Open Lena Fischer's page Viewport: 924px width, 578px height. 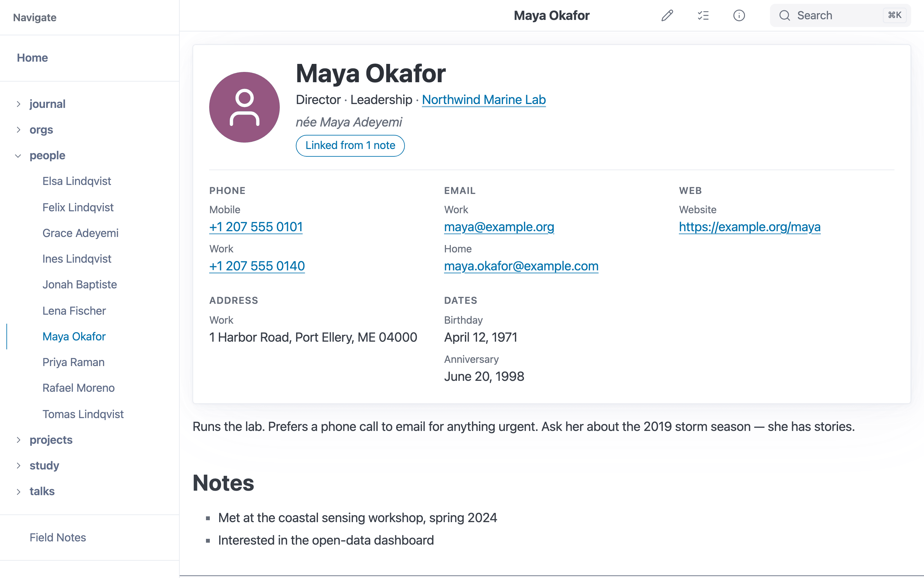pos(74,311)
